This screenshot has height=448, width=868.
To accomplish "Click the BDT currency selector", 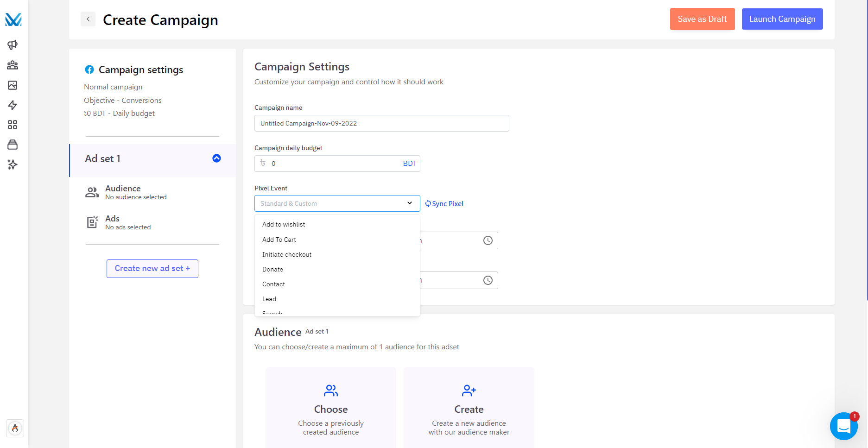I will tap(410, 164).
